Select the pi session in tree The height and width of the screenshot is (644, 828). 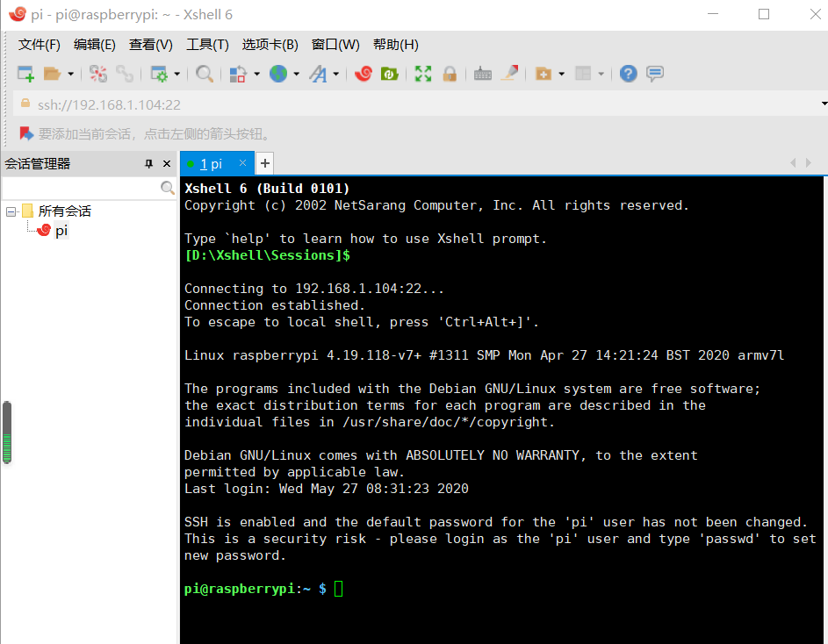coord(61,231)
